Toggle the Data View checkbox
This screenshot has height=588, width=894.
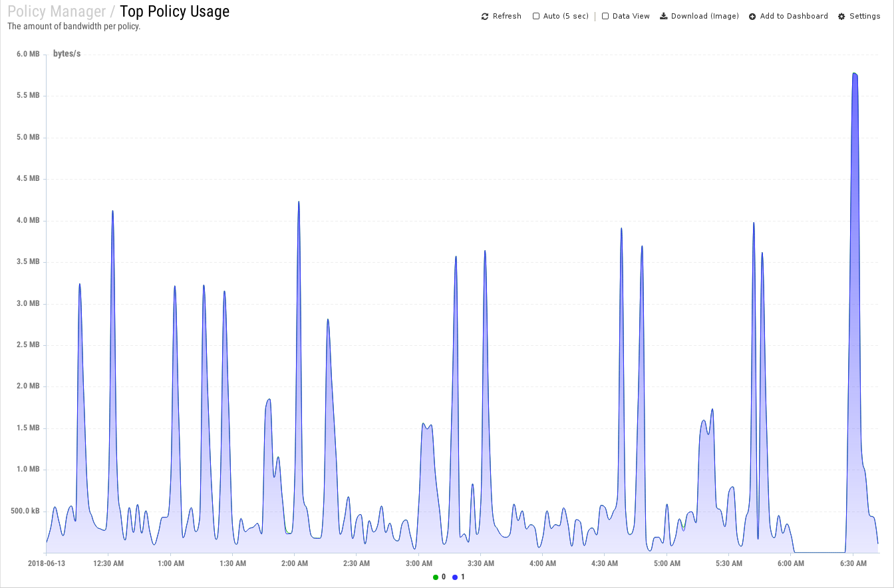605,16
